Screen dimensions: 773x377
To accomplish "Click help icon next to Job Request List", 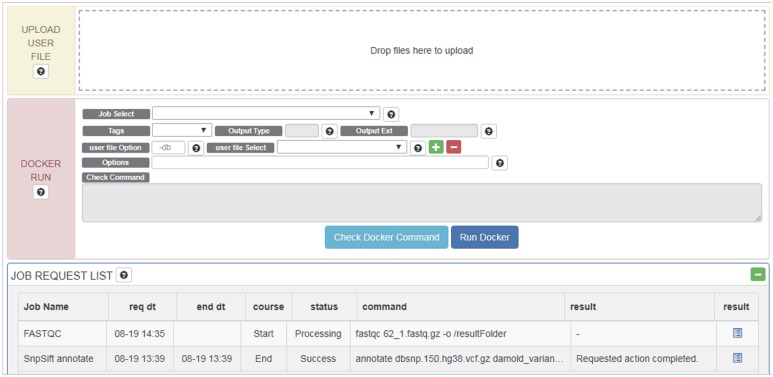I will [124, 275].
